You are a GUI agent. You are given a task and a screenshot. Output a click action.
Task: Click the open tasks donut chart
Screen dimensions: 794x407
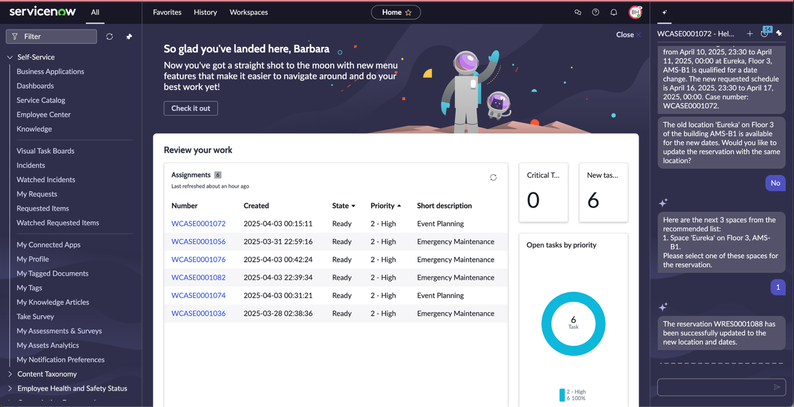pos(573,323)
